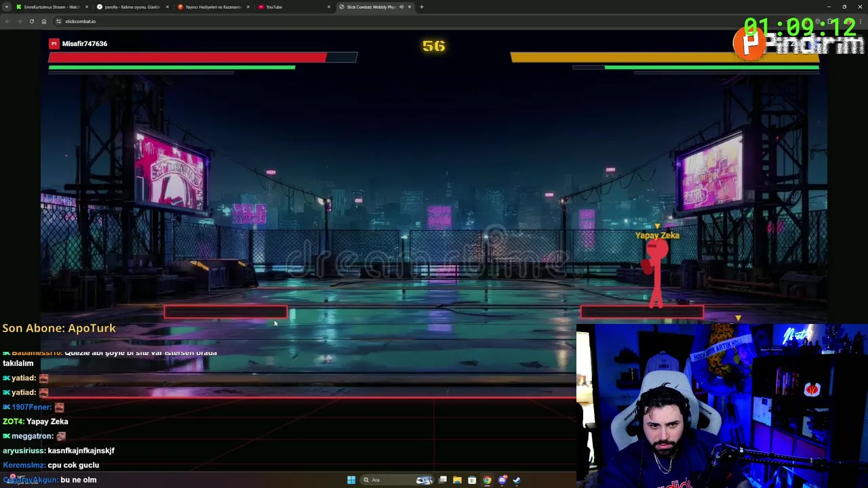This screenshot has height=488, width=868.
Task: Close the YouTube tab
Action: [x=329, y=7]
